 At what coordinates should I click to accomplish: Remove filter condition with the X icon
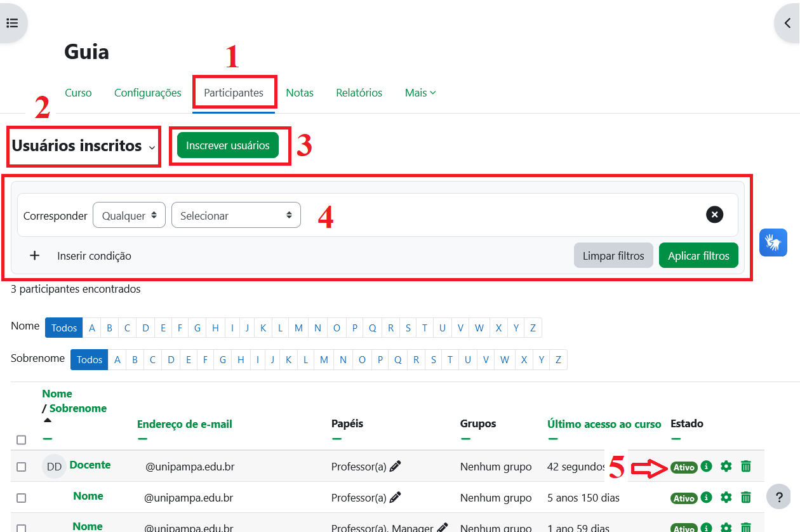pyautogui.click(x=714, y=215)
